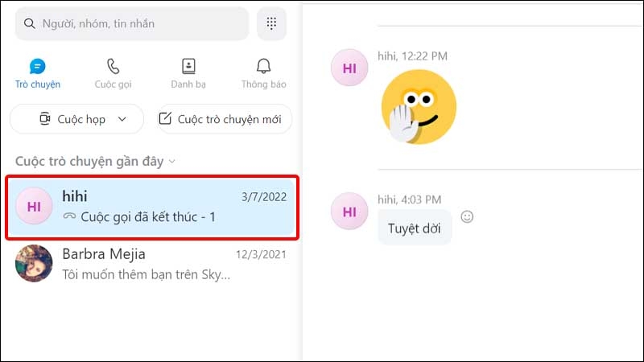Switch to the Cuộc gọi tab

113,74
